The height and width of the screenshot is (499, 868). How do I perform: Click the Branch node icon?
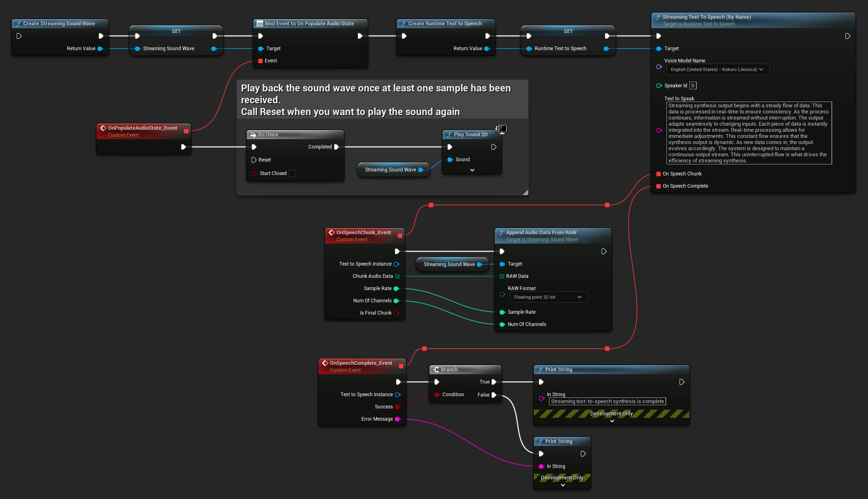tap(436, 369)
